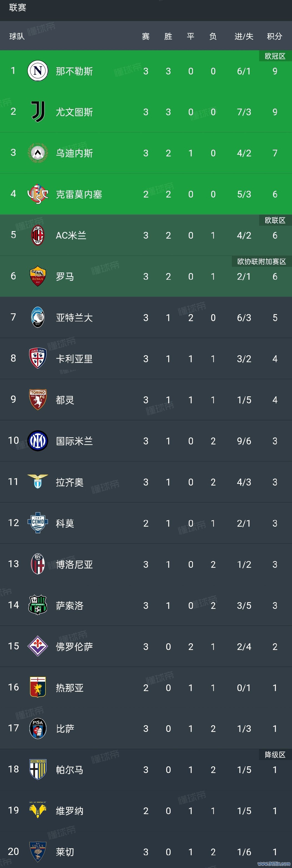The image size is (292, 868).
Task: Select the 进/失 column header
Action: click(x=244, y=36)
